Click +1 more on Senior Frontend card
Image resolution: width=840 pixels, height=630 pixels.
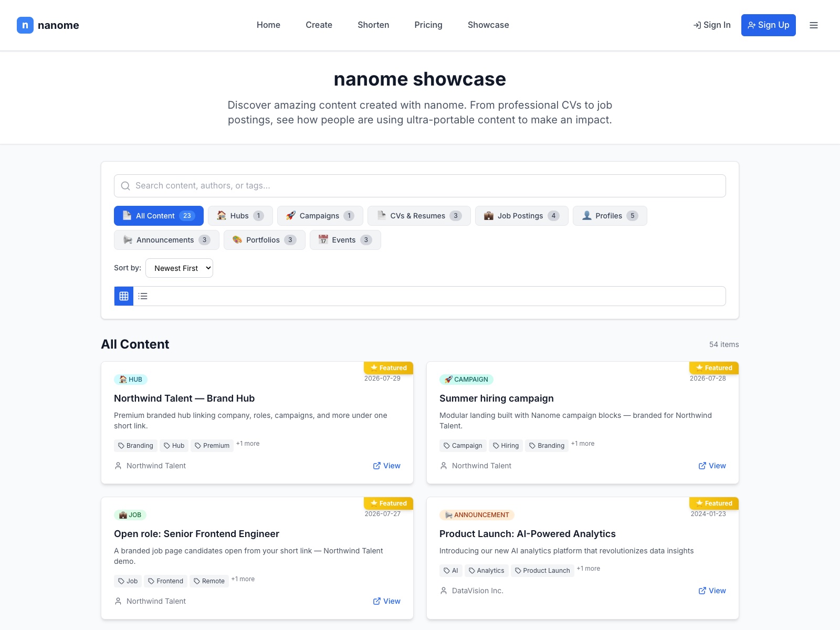[x=243, y=579]
